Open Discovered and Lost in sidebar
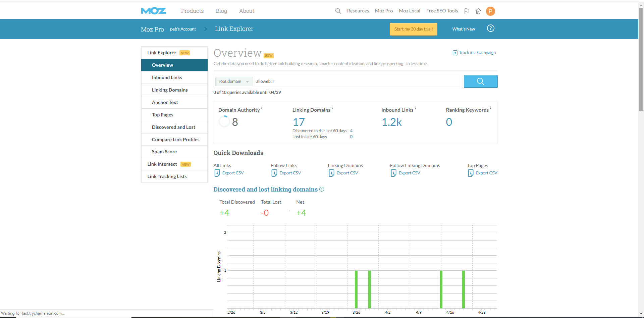 174,127
